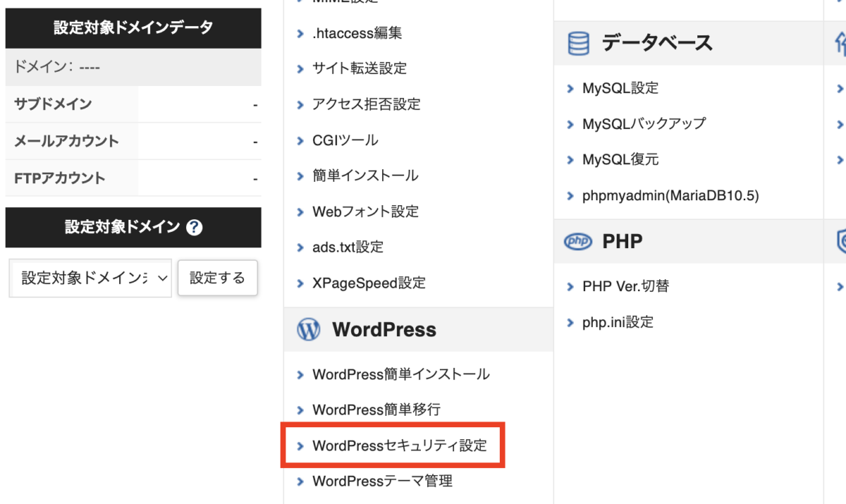Open XPageSpeed設定
The height and width of the screenshot is (504, 846).
[x=369, y=283]
